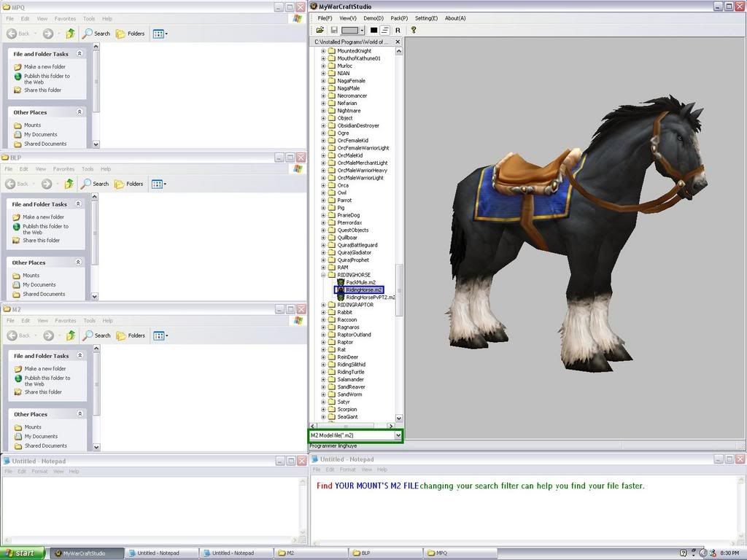Screen dimensions: 747x560
Task: Open the question mark help icon
Action: tap(414, 30)
